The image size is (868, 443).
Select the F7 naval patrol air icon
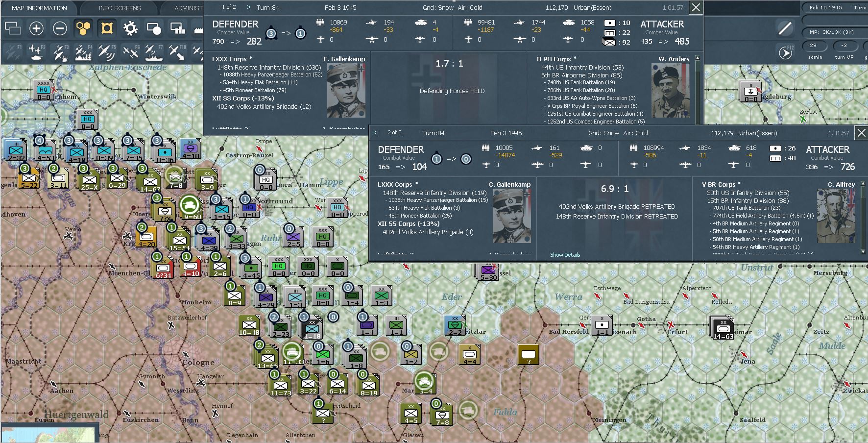pos(154,52)
